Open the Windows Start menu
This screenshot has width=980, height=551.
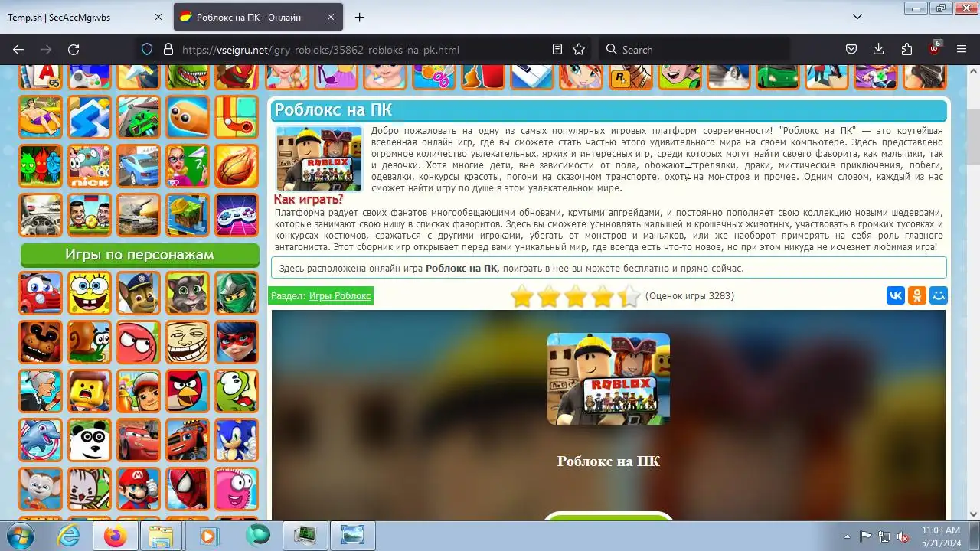21,536
